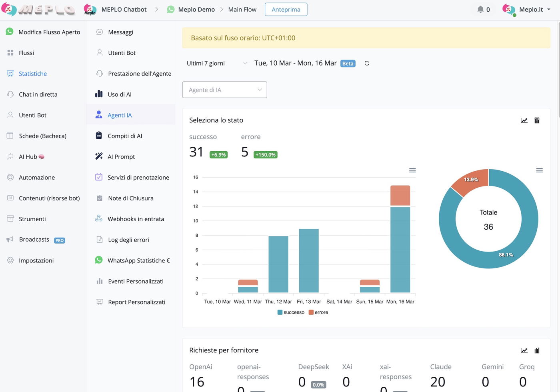Toggle the successo legend item

pyautogui.click(x=291, y=312)
